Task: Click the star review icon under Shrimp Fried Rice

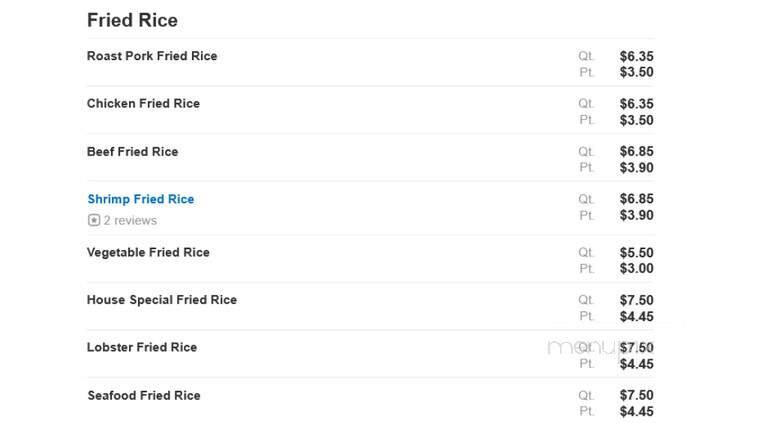Action: coord(94,220)
